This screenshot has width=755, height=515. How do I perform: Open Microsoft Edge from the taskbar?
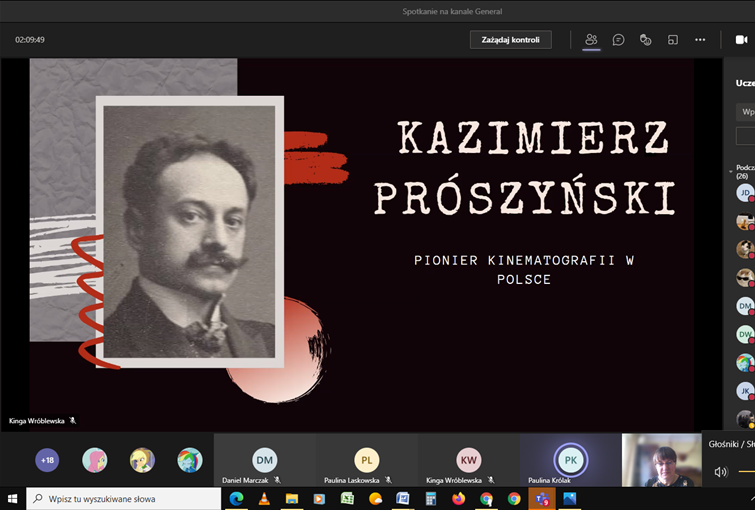(x=236, y=499)
